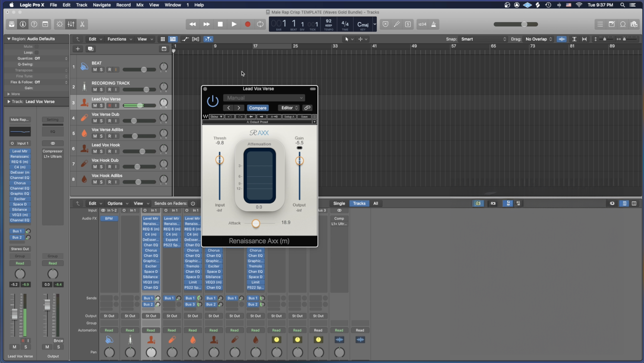The height and width of the screenshot is (363, 644).
Task: Click the metronome icon
Action: pos(434,24)
